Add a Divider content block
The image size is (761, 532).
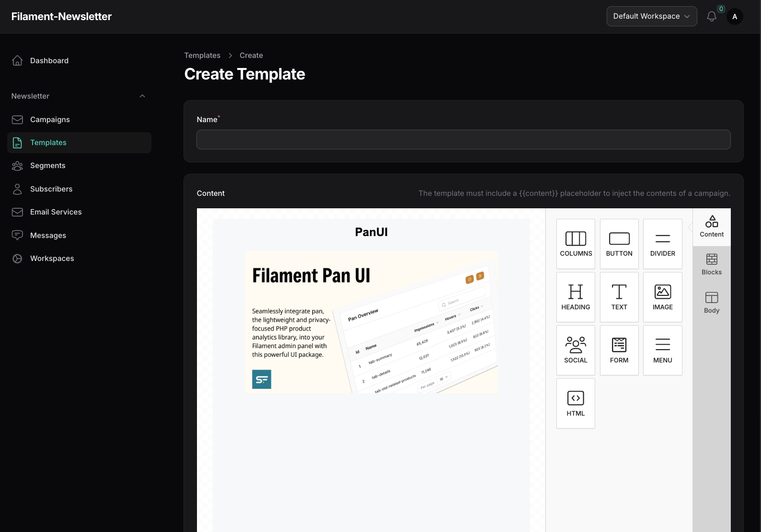point(663,244)
